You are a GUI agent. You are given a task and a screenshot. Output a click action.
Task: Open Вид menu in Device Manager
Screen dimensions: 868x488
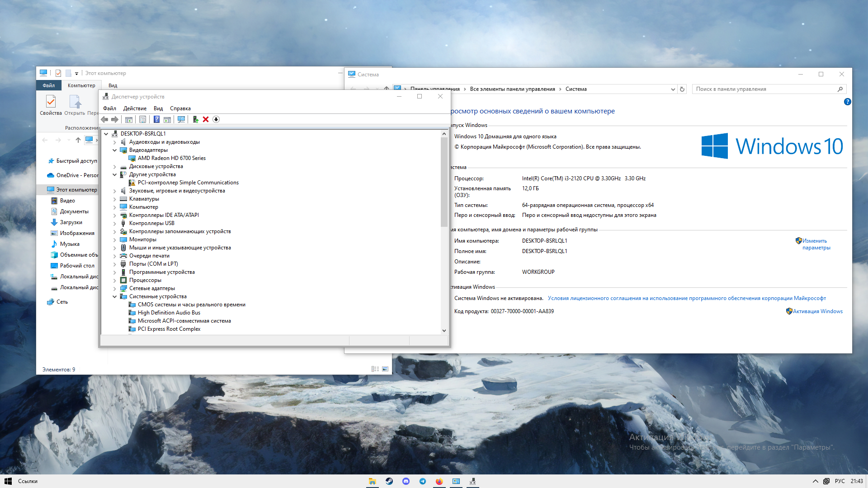(x=158, y=108)
